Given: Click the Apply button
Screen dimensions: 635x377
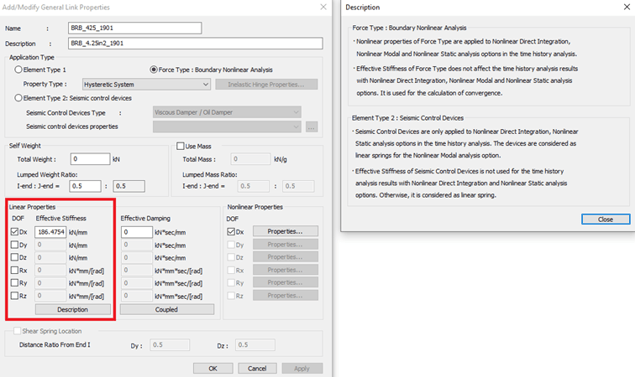Looking at the screenshot, I should pos(302,368).
